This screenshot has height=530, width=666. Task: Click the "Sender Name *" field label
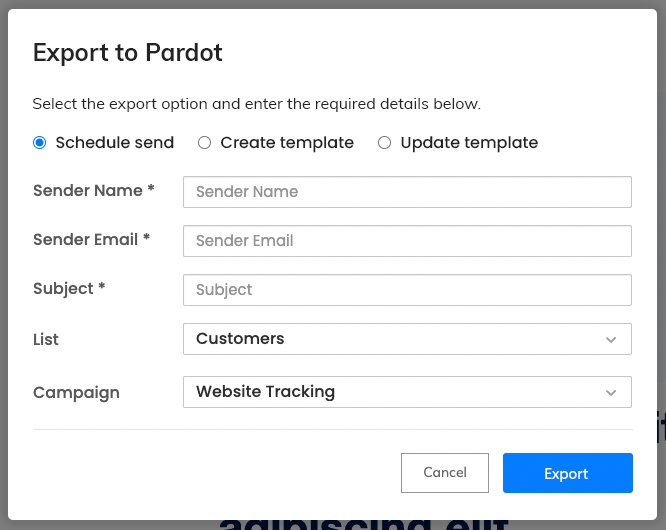94,190
